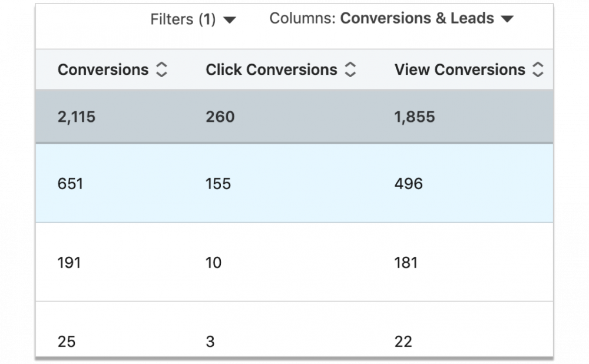Sort by View Conversions arrows icon
Viewport: 589px width, 364px height.
(x=538, y=70)
